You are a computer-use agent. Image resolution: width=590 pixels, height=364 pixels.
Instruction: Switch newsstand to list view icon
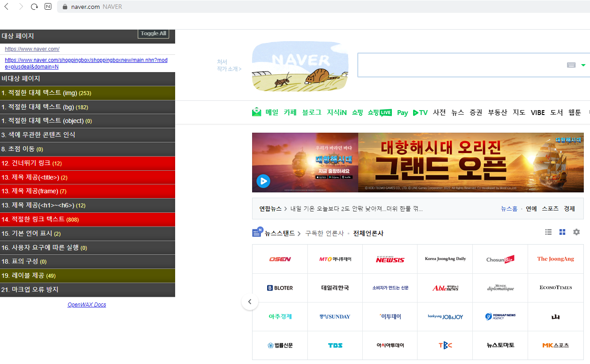pos(548,232)
